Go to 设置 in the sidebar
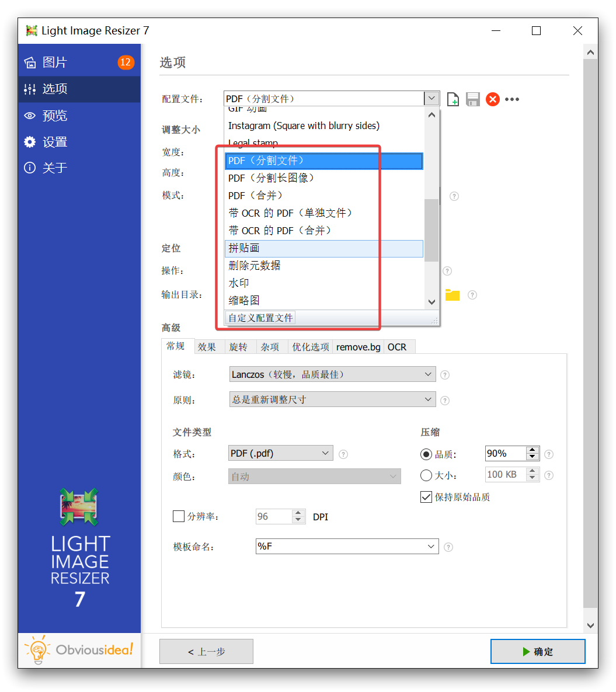Image resolution: width=616 pixels, height=692 pixels. pyautogui.click(x=79, y=142)
